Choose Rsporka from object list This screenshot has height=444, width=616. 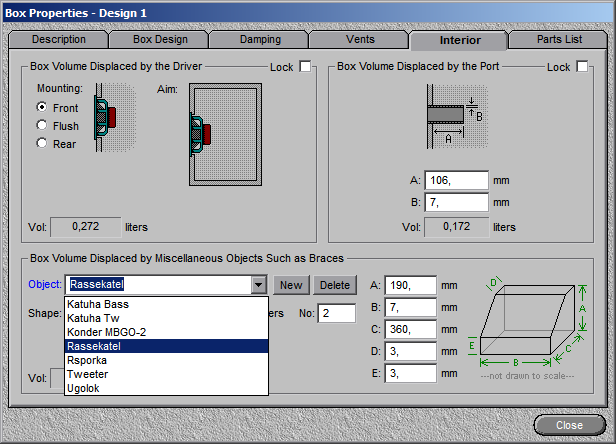click(167, 360)
